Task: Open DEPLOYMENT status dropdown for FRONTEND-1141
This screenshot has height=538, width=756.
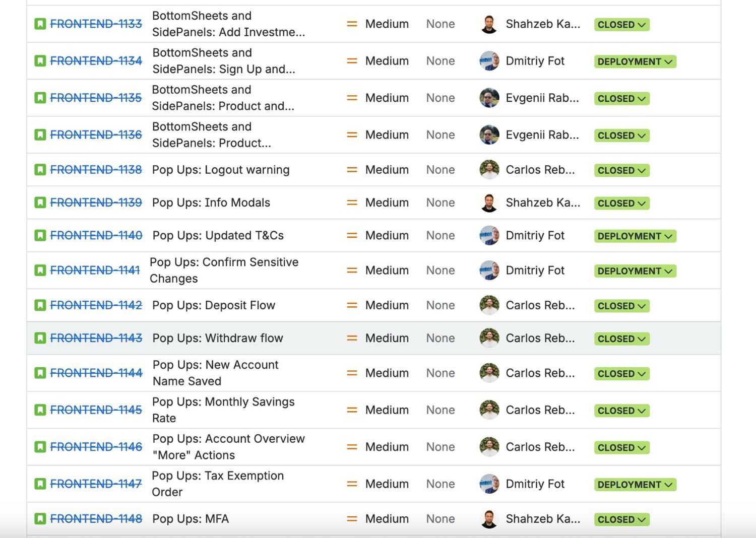Action: coord(635,271)
